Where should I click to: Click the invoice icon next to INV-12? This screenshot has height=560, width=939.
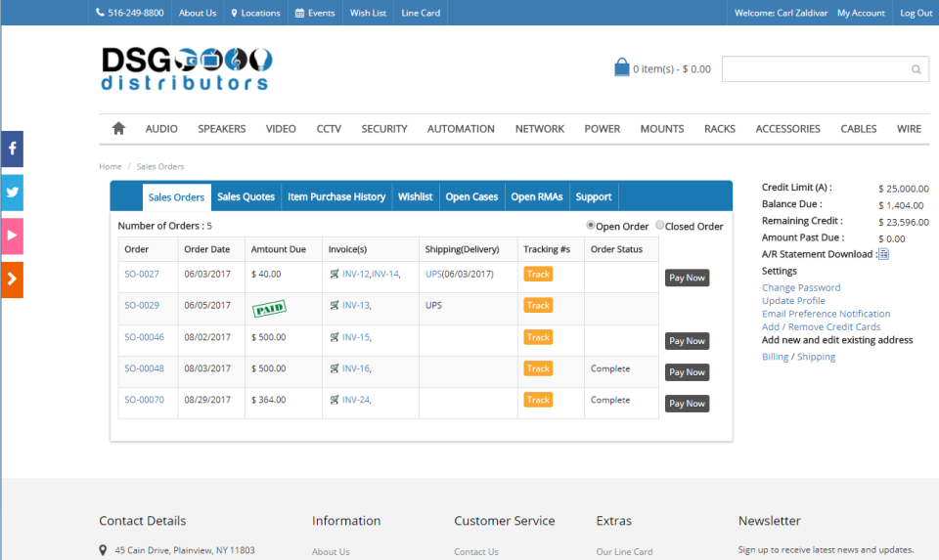point(335,274)
